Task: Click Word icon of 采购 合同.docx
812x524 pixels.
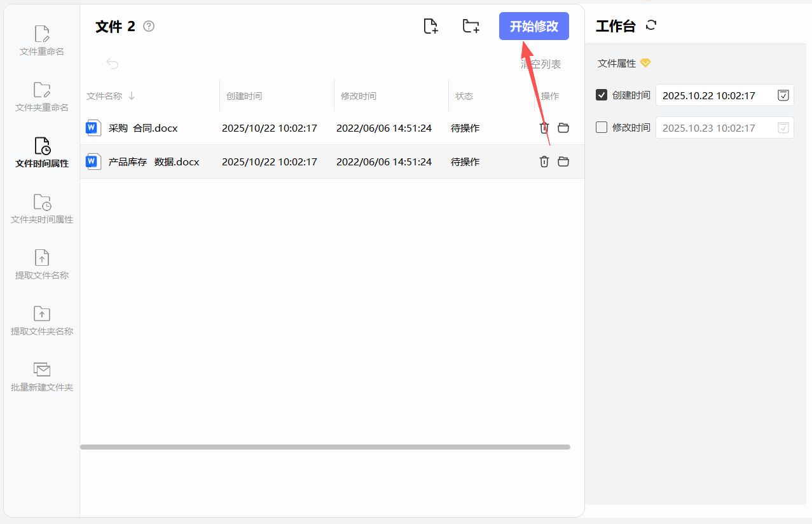Action: (x=93, y=128)
